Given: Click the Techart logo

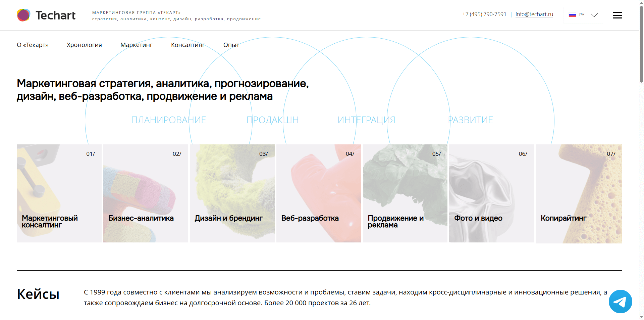Looking at the screenshot, I should [46, 15].
